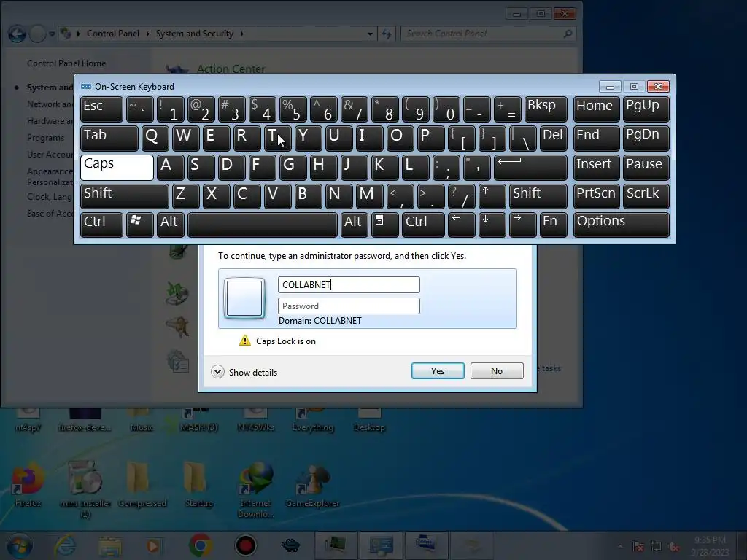Tap the A key

pyautogui.click(x=171, y=167)
